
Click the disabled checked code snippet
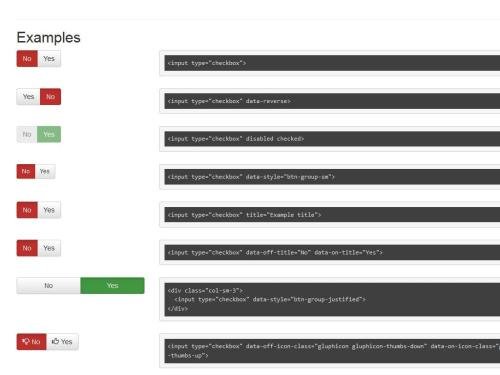(236, 139)
